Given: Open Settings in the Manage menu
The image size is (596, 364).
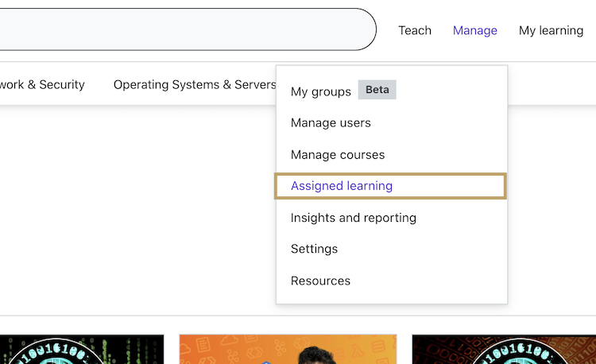Looking at the screenshot, I should tap(314, 249).
